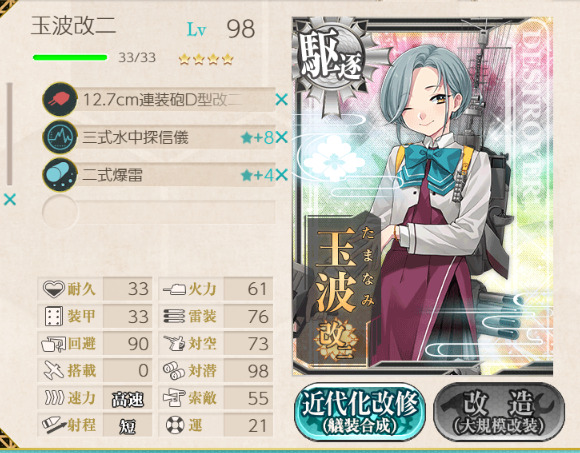Screen dimensions: 580x453
Task: Click the remove-all-equipment X on left edge
Action: pyautogui.click(x=10, y=200)
